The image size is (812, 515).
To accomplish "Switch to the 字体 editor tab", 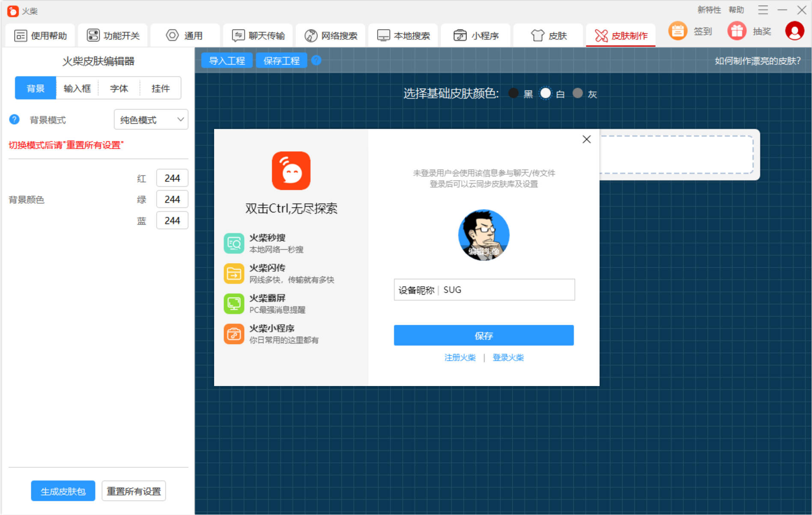I will (x=119, y=88).
